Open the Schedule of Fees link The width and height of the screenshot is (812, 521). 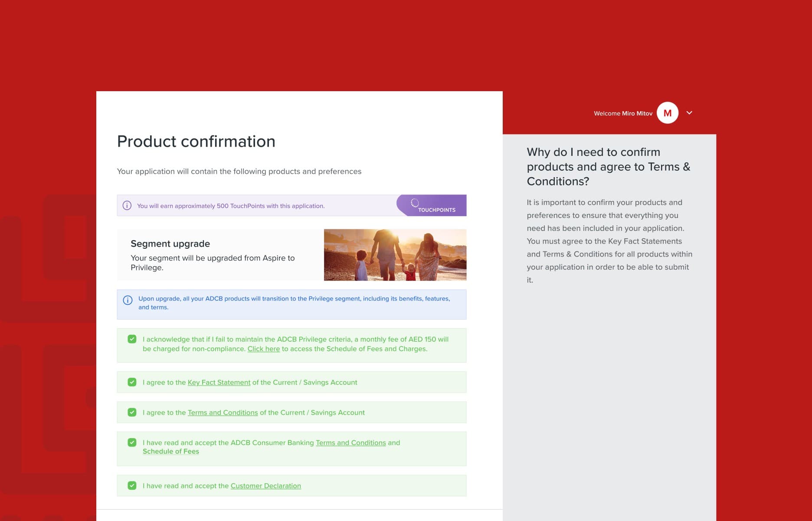(171, 452)
